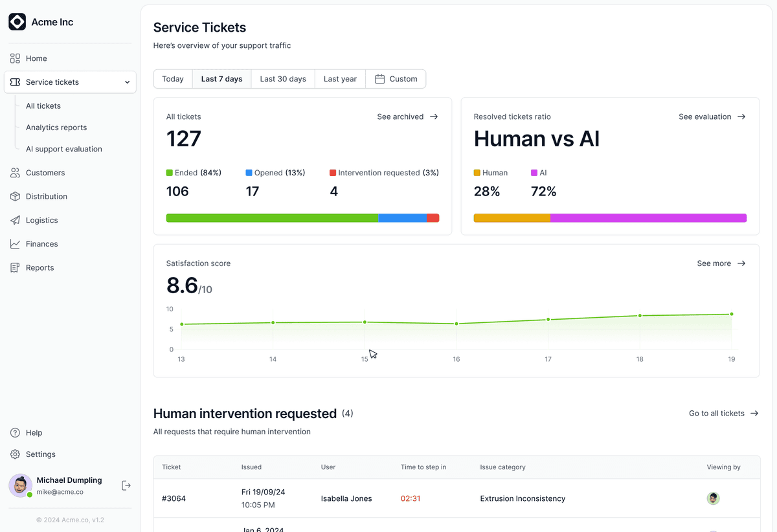Select the Today time range tab

[x=173, y=79]
